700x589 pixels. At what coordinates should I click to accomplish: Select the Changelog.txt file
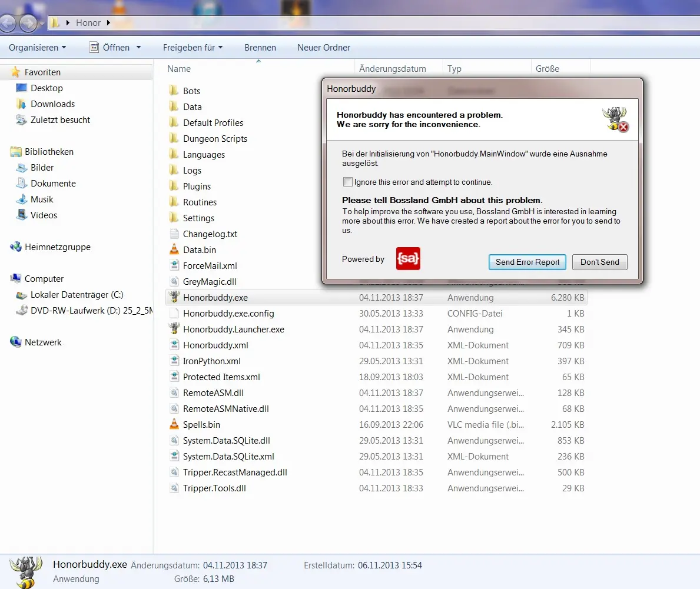pos(210,234)
